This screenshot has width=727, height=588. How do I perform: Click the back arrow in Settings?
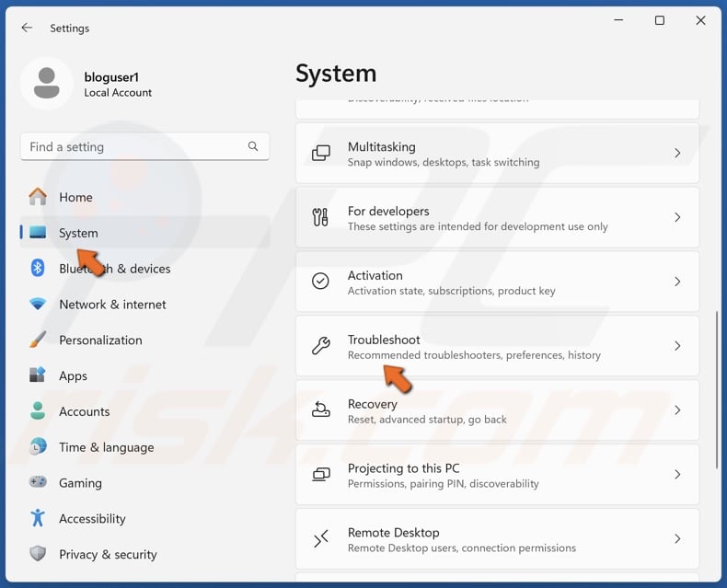click(x=27, y=28)
